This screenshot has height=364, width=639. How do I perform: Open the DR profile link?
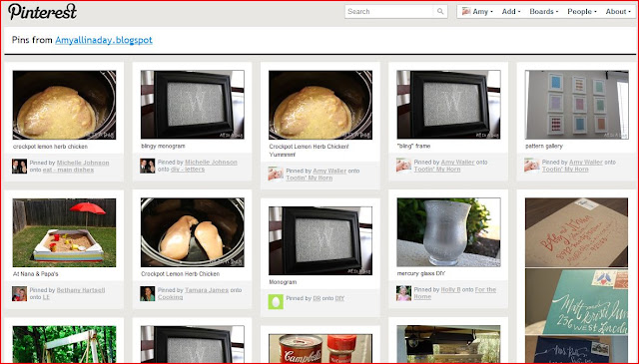[317, 298]
